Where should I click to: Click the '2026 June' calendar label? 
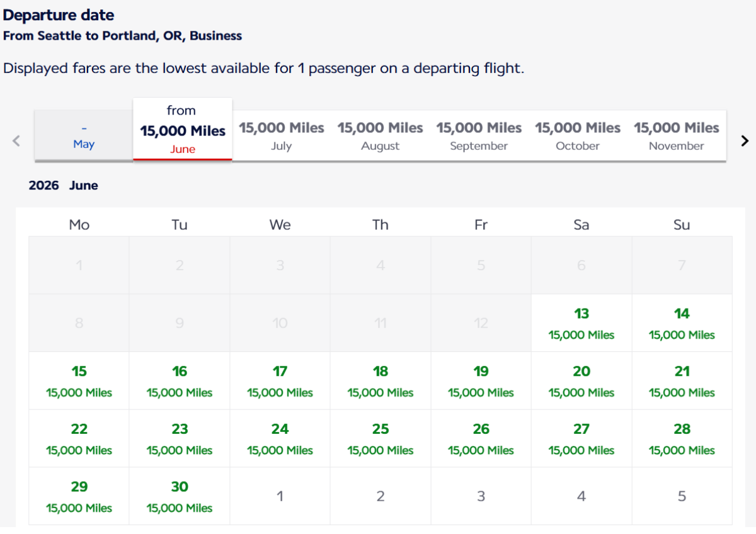tap(64, 186)
